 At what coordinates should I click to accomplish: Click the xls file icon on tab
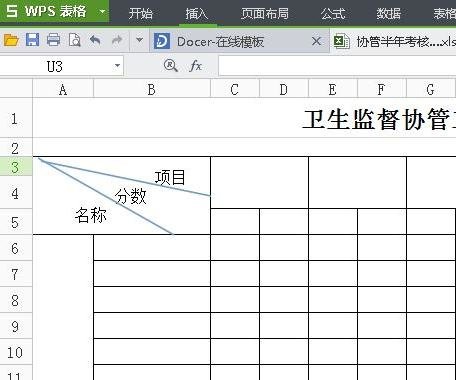pos(342,41)
